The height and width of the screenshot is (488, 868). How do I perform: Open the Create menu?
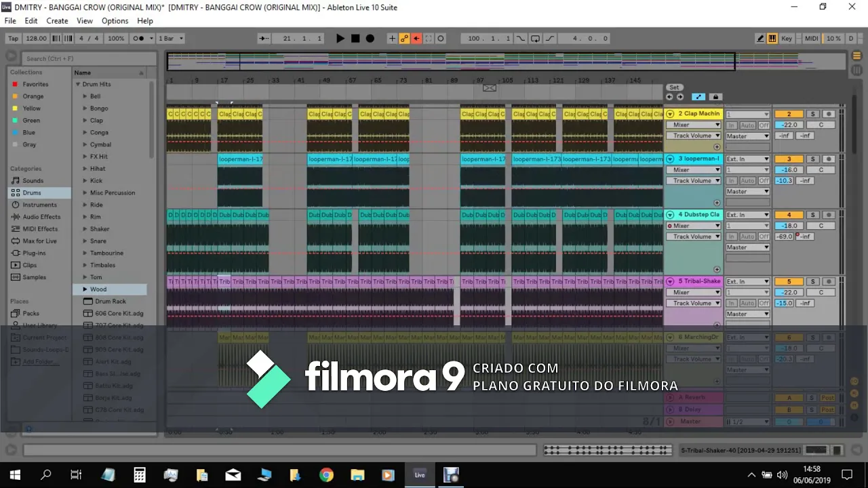(57, 21)
